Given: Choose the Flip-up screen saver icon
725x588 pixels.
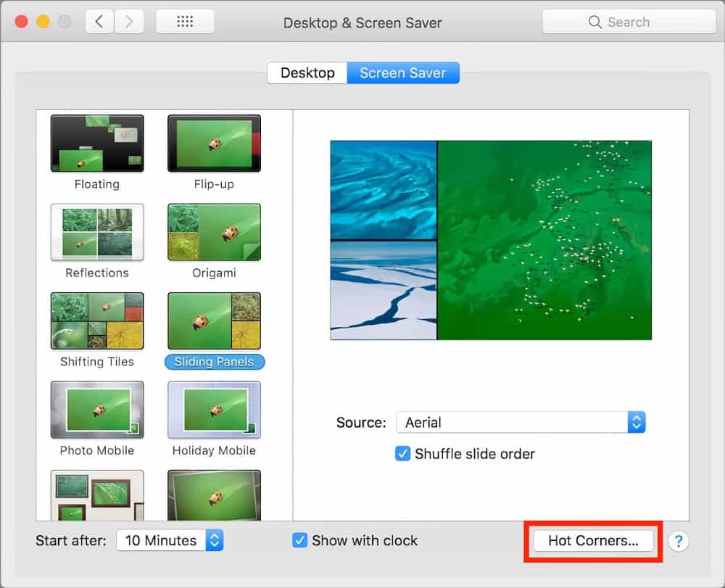Looking at the screenshot, I should click(214, 144).
